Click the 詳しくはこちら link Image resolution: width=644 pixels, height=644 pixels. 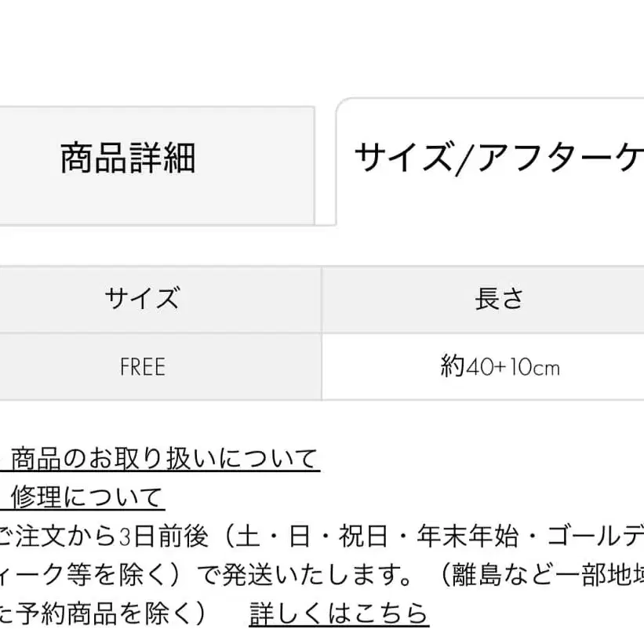339,613
